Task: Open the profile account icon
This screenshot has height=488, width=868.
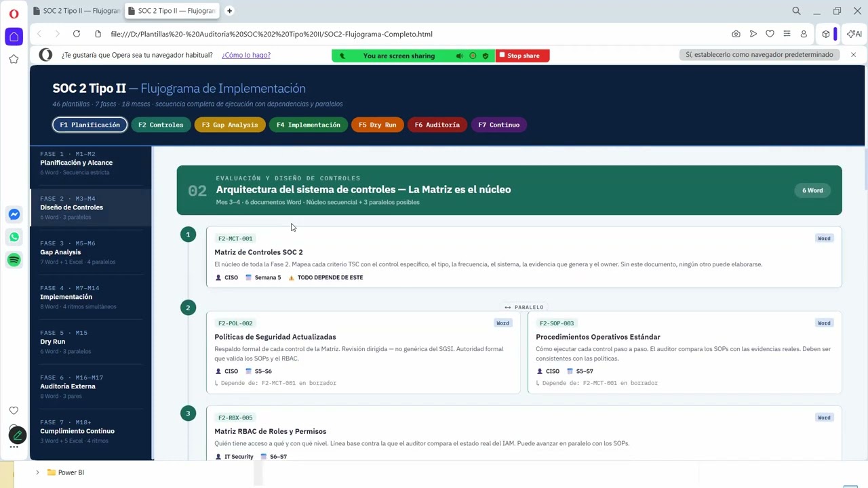Action: 804,34
